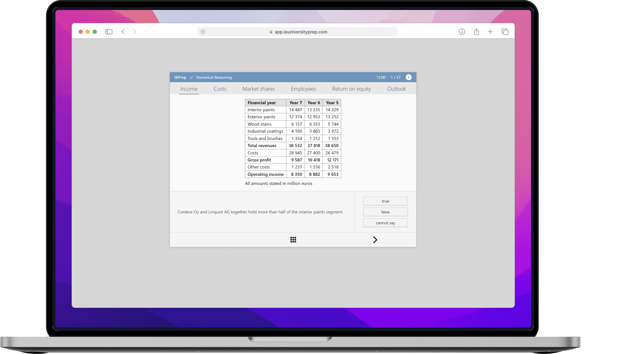Click the address bar app.ieuniversityprep.com
The width and height of the screenshot is (644, 354).
tap(298, 32)
